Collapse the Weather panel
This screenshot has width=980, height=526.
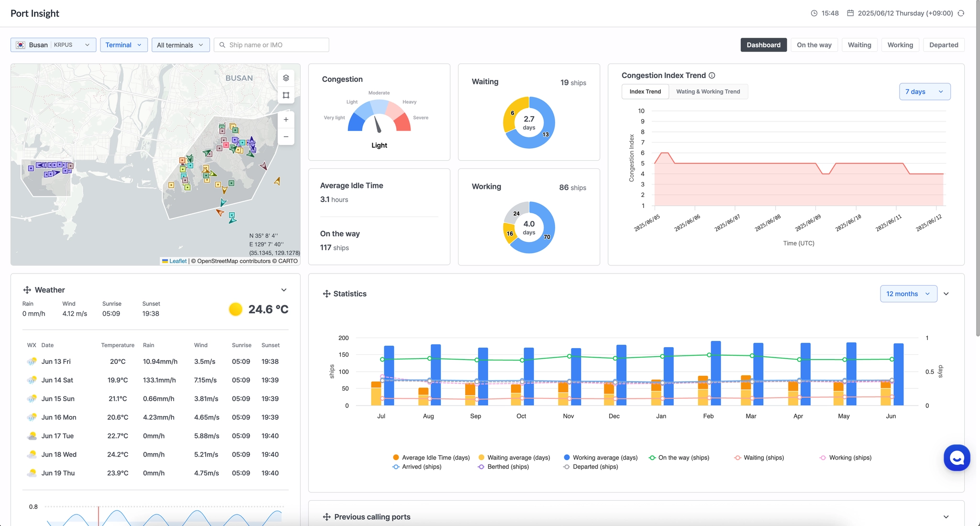[284, 290]
